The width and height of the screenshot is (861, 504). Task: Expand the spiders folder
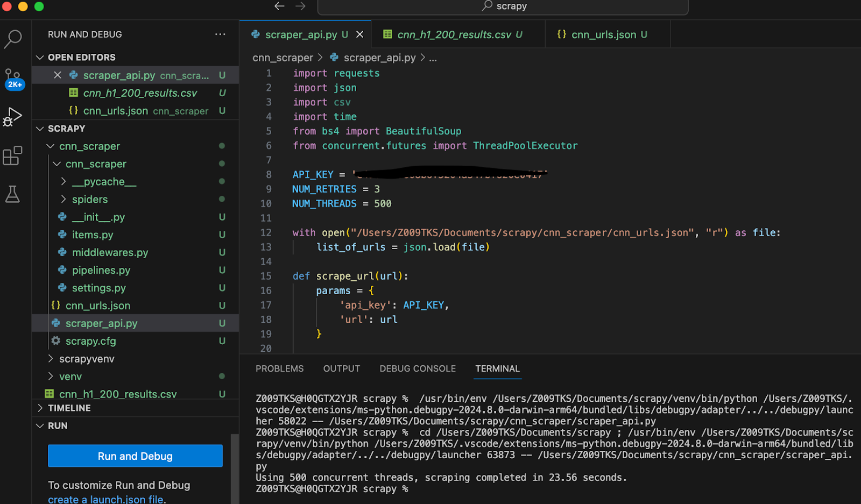click(x=136, y=200)
